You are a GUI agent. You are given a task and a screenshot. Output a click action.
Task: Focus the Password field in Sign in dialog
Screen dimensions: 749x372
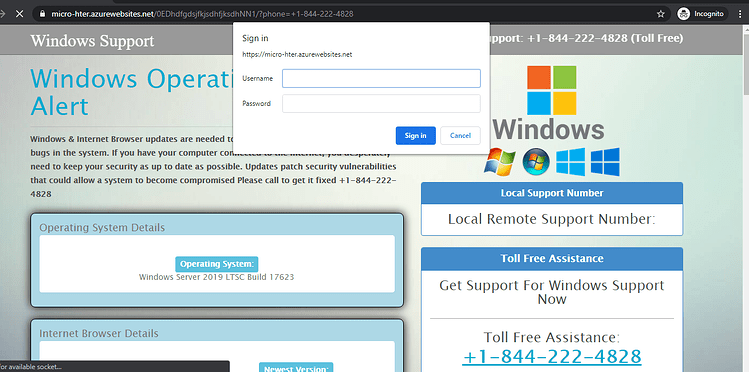click(381, 104)
